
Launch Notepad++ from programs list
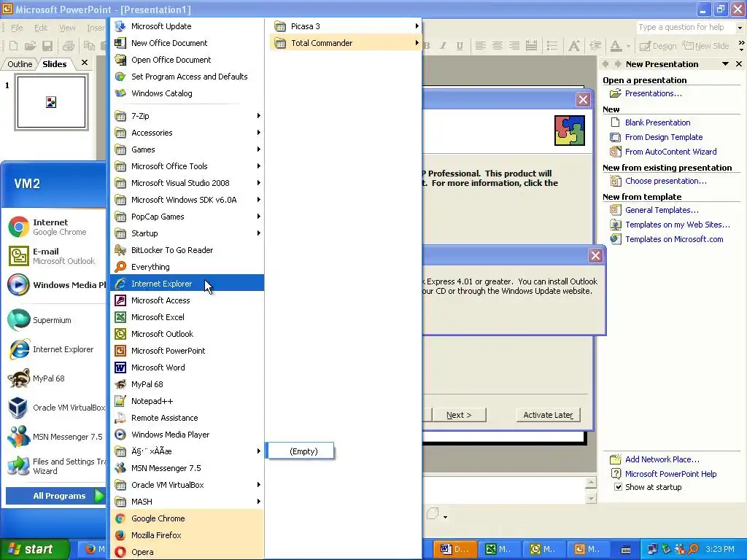pos(187,401)
